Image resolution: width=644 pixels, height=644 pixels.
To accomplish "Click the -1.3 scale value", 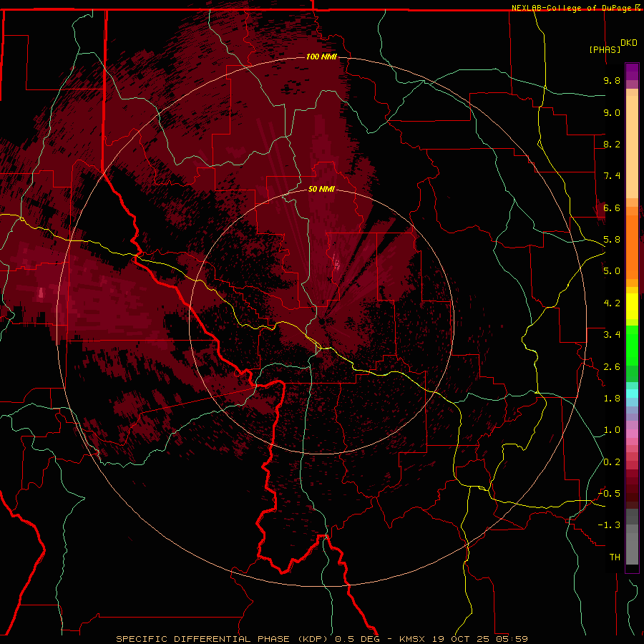I will [609, 525].
